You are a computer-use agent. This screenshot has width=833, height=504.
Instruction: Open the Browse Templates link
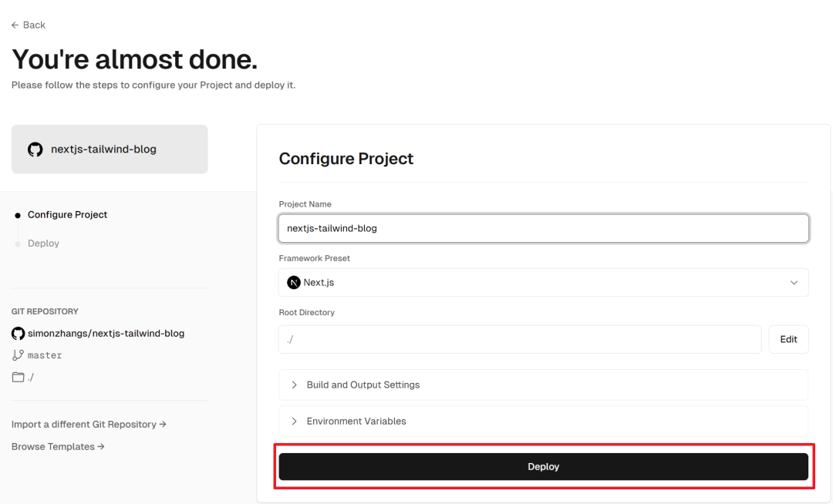58,447
